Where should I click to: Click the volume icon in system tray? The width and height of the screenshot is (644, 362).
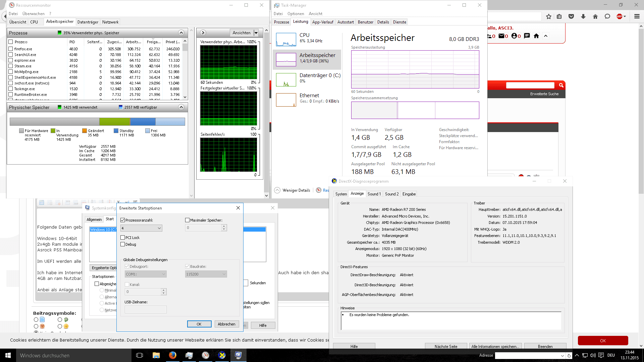593,355
